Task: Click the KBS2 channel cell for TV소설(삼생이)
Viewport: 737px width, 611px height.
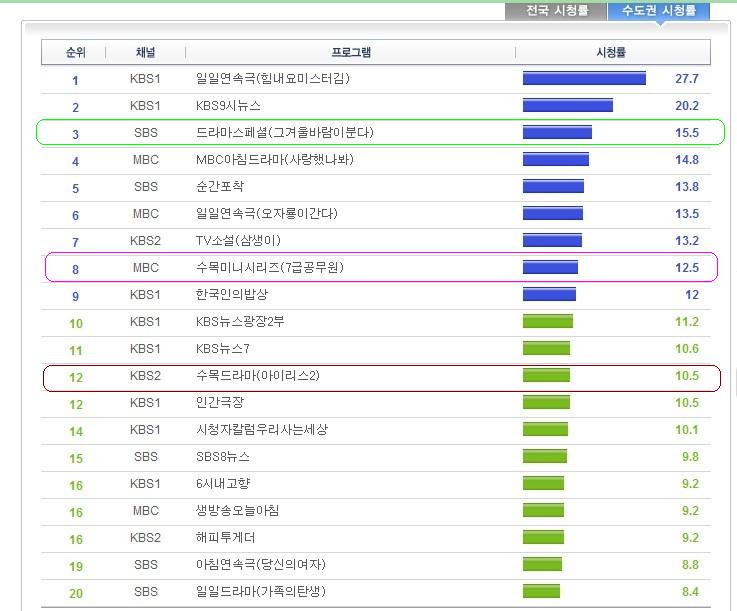Action: [145, 241]
